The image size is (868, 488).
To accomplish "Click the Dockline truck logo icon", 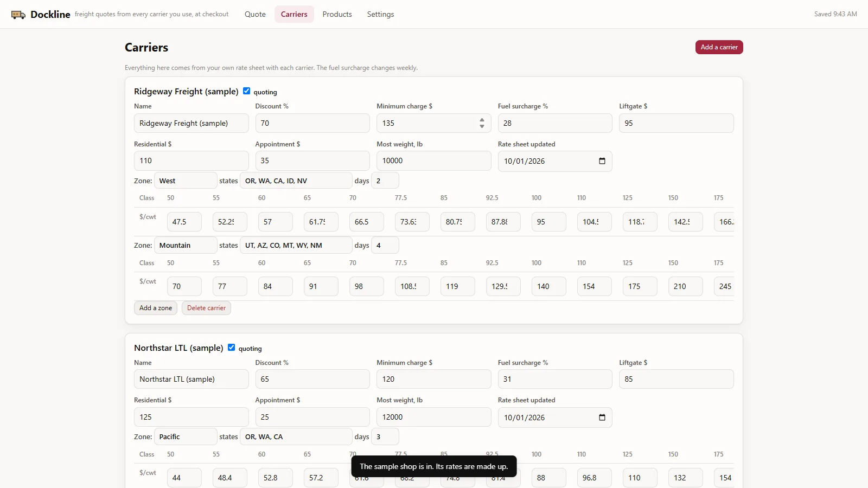I will (18, 15).
